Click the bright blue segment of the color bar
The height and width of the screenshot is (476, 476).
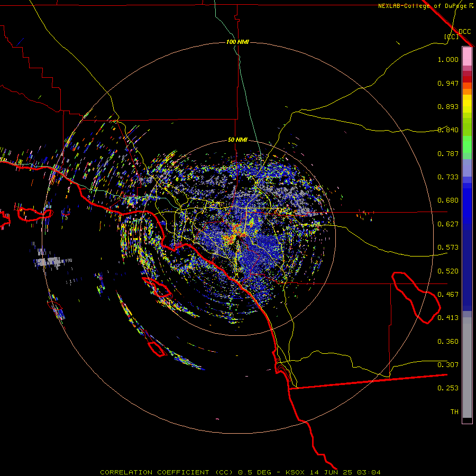click(x=467, y=206)
